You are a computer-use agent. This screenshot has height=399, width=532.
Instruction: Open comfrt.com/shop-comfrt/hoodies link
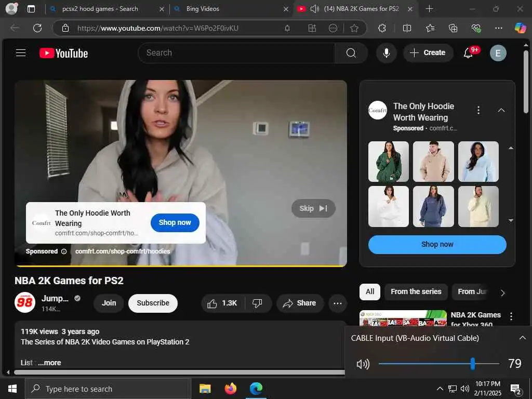pos(123,251)
